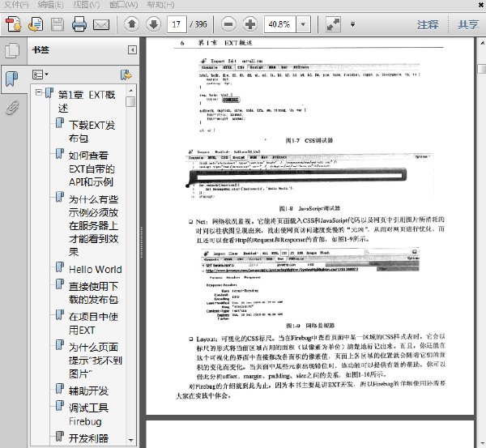Go to next page with down arrow
This screenshot has width=486, height=448.
point(153,24)
